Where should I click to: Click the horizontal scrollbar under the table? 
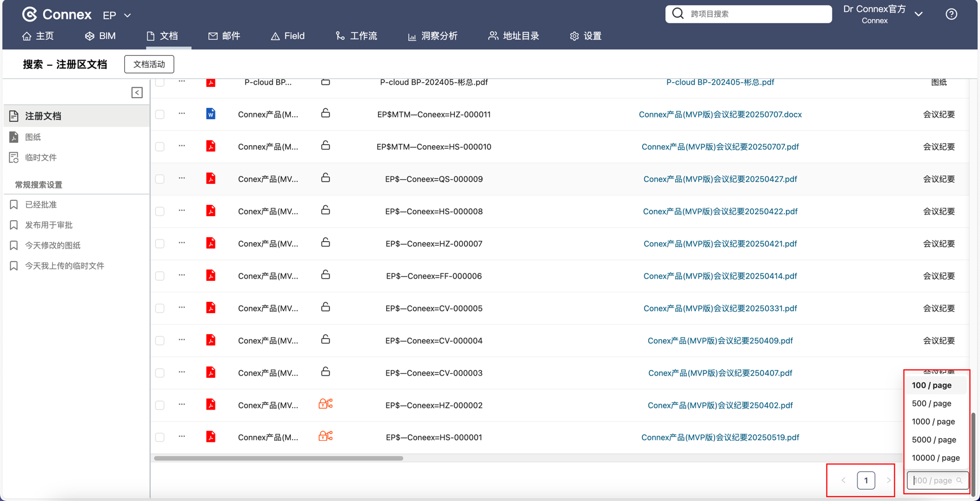[x=278, y=458]
